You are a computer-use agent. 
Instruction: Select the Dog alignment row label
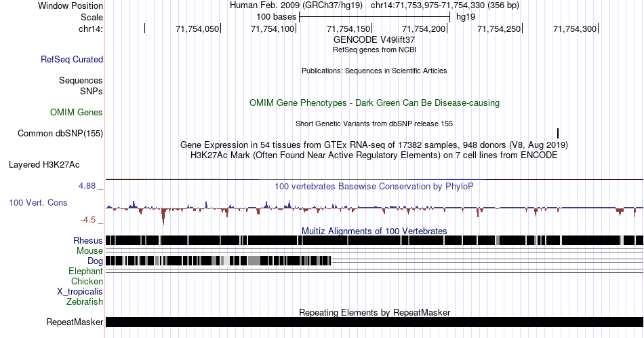pos(95,261)
